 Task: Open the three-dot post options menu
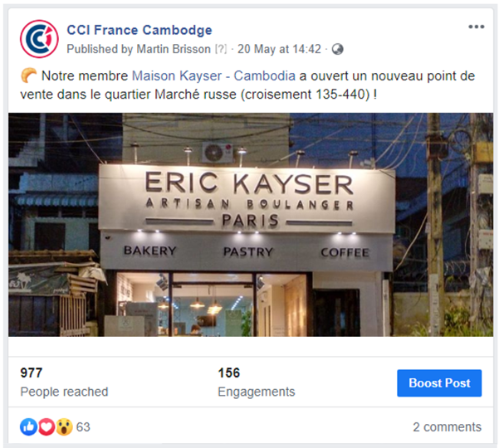476,27
